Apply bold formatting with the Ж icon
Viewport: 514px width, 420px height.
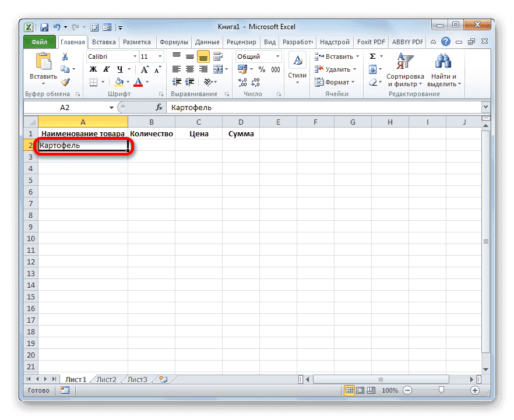pyautogui.click(x=93, y=69)
